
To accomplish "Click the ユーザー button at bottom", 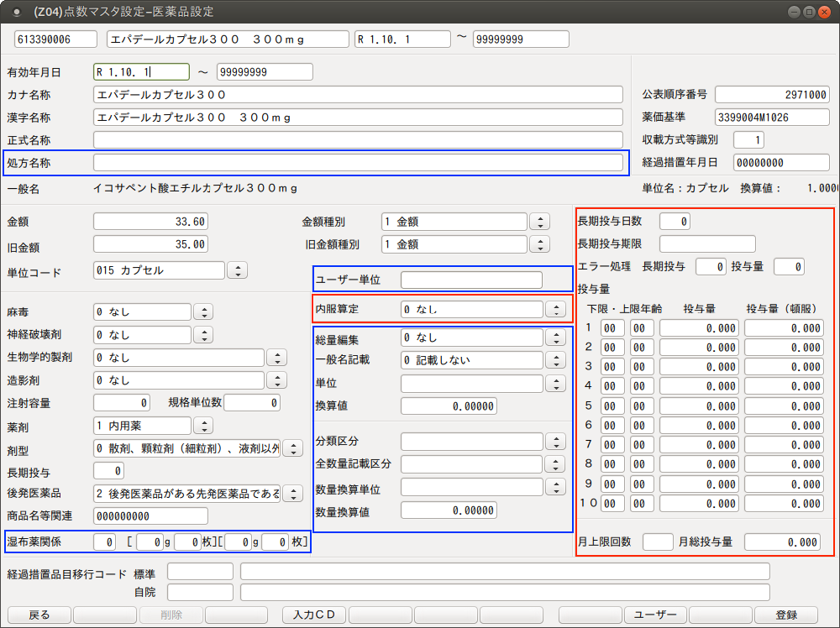I will (655, 615).
